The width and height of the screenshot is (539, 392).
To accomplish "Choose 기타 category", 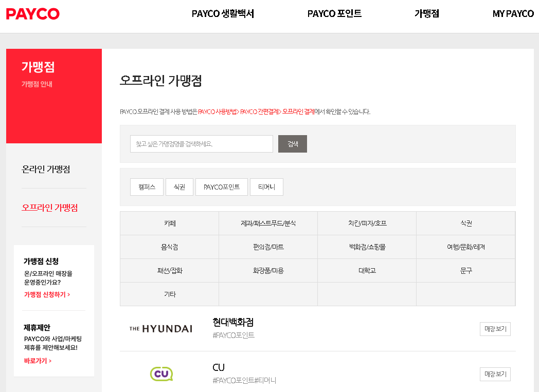I will click(170, 294).
